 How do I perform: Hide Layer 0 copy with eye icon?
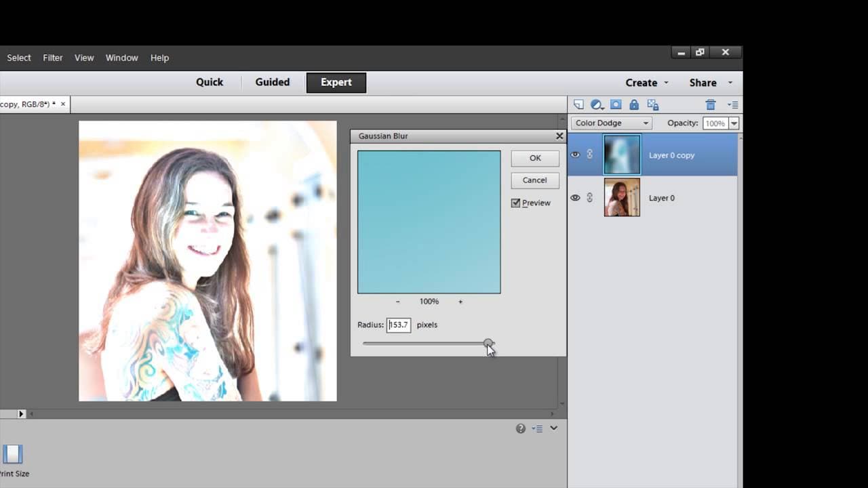[575, 155]
